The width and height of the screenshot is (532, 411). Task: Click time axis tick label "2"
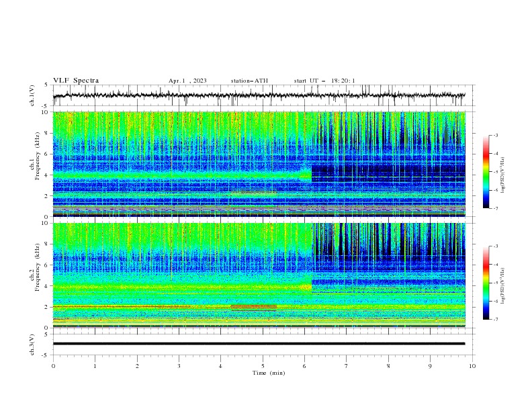click(x=137, y=366)
